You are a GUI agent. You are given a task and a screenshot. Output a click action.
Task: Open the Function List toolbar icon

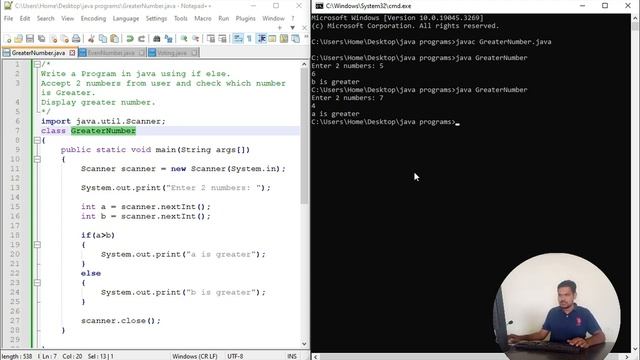295,39
